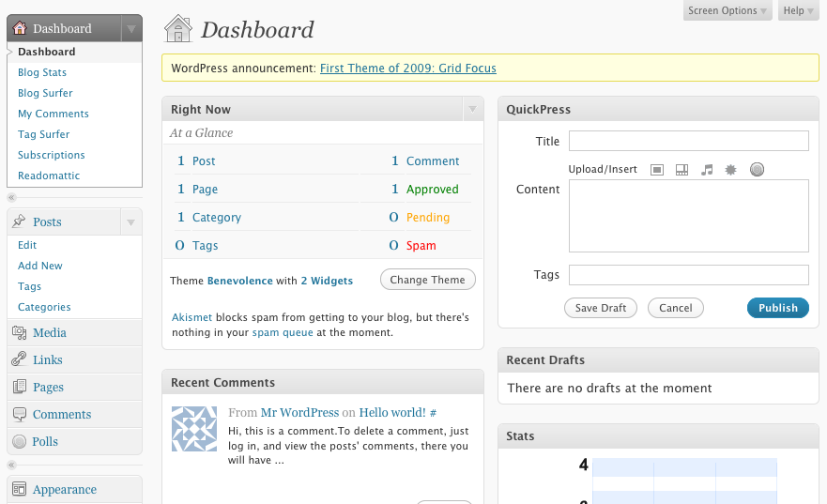827x504 pixels.
Task: Click Cancel in QuickPress
Action: [676, 308]
